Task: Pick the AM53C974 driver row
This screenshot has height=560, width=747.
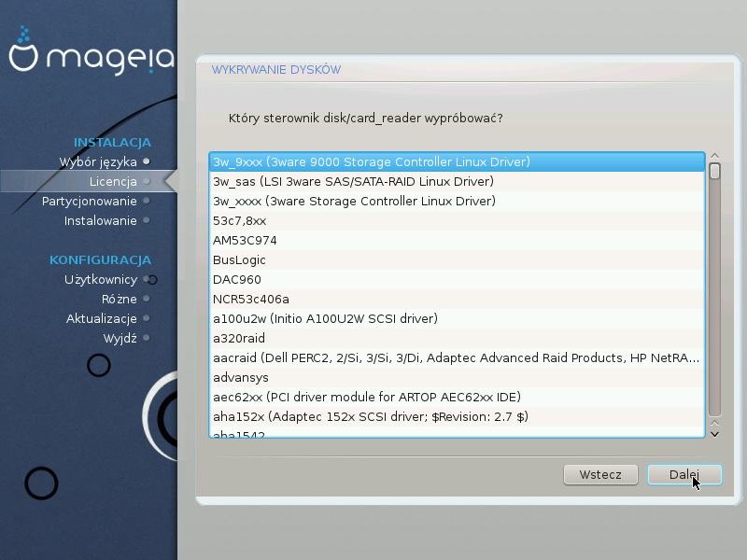Action: click(x=457, y=240)
